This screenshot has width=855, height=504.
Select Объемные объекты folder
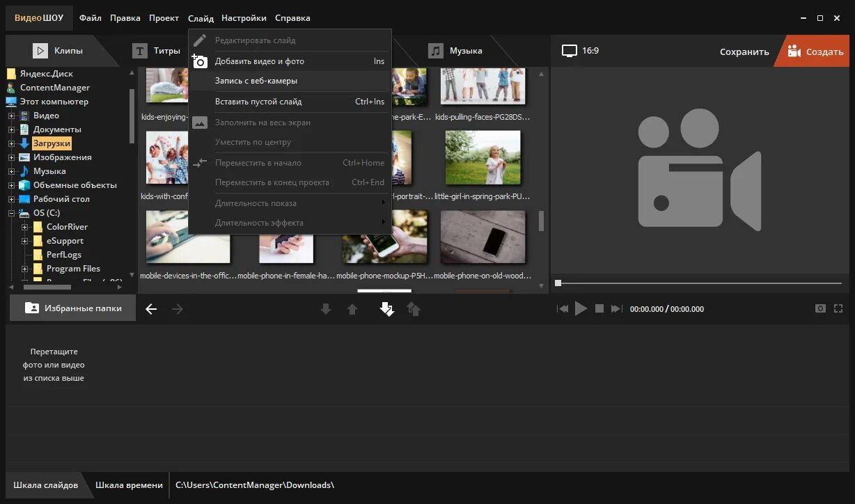click(75, 185)
